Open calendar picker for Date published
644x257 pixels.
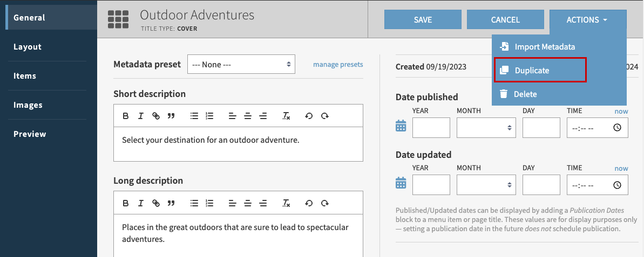coord(401,127)
